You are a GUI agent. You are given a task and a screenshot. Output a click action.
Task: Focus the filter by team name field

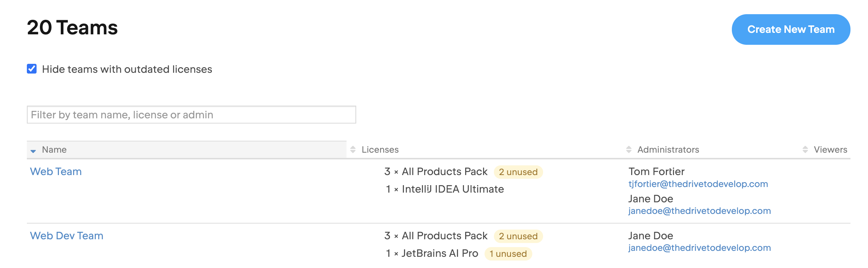click(x=191, y=115)
